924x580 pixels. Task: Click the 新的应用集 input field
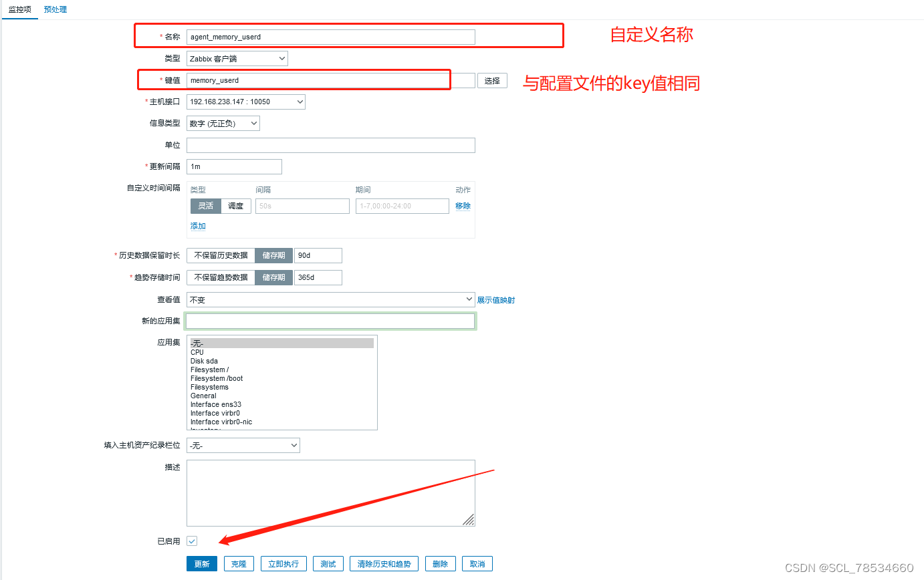[x=331, y=321]
